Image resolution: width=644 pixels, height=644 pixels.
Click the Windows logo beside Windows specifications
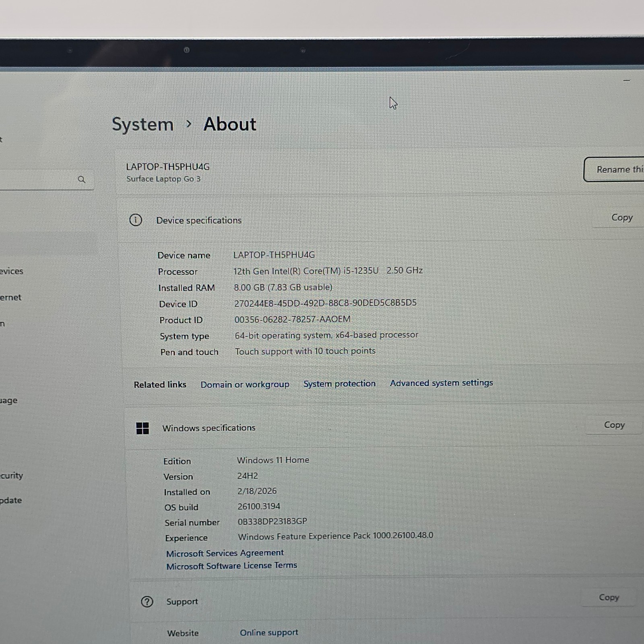[x=142, y=428]
